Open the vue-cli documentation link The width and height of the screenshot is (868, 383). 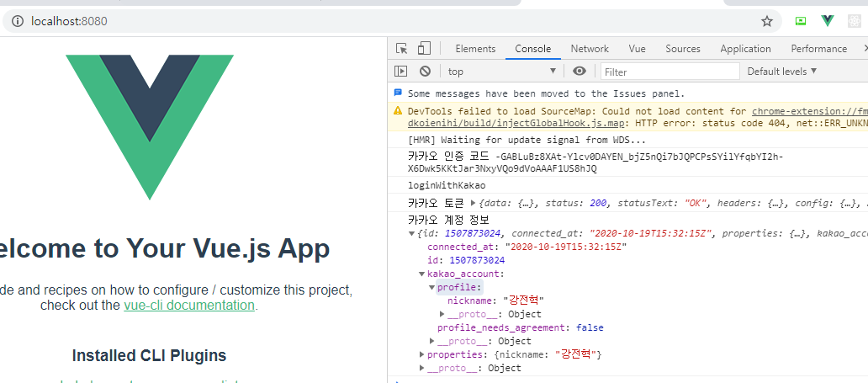point(189,305)
